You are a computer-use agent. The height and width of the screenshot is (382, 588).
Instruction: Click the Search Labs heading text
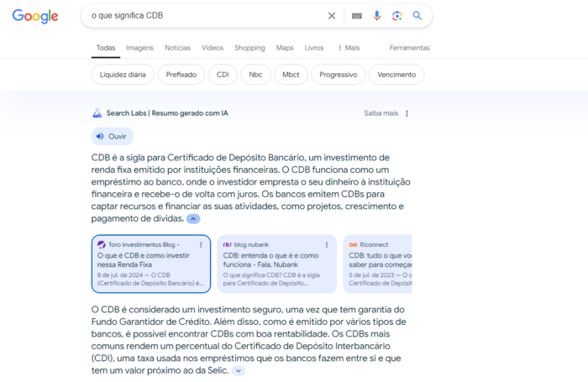tap(167, 113)
